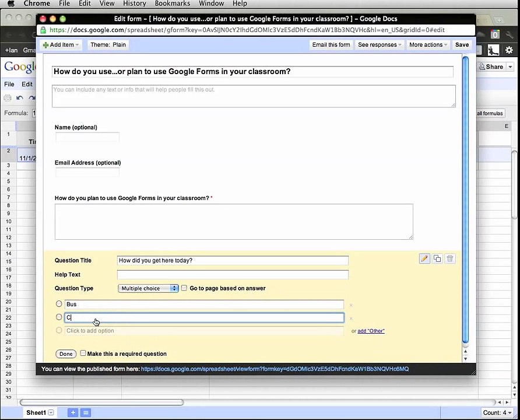Click Email this form

point(331,45)
